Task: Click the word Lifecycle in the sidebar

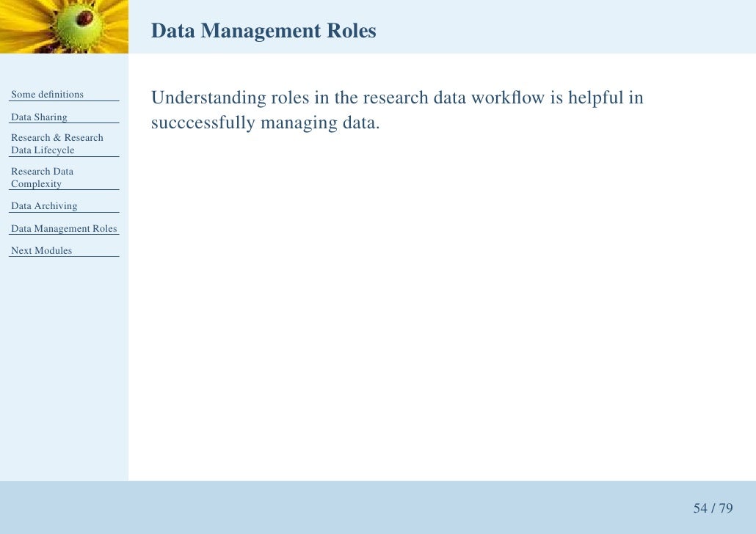Action: 54,150
